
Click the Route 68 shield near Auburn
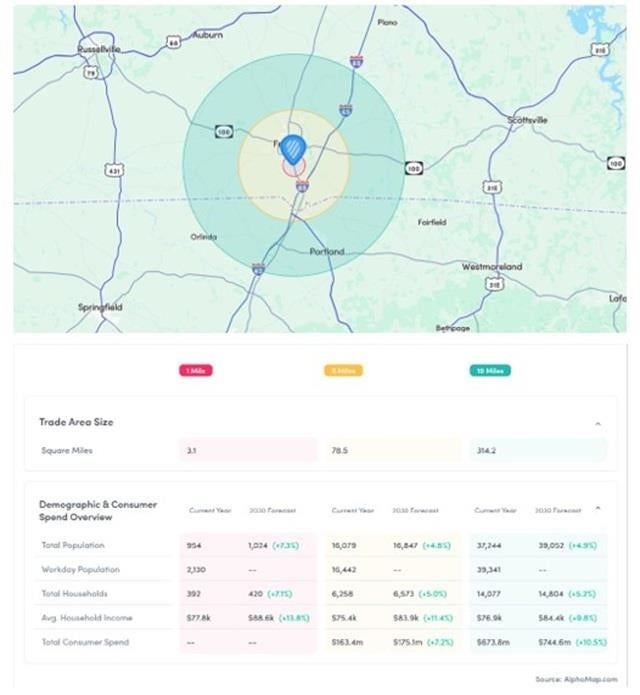click(x=173, y=43)
